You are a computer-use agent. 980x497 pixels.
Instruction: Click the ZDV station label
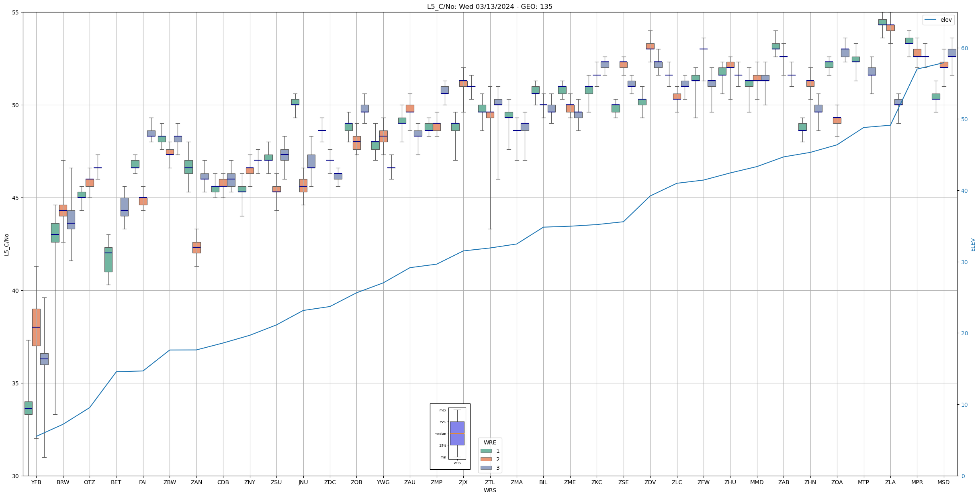tap(650, 482)
